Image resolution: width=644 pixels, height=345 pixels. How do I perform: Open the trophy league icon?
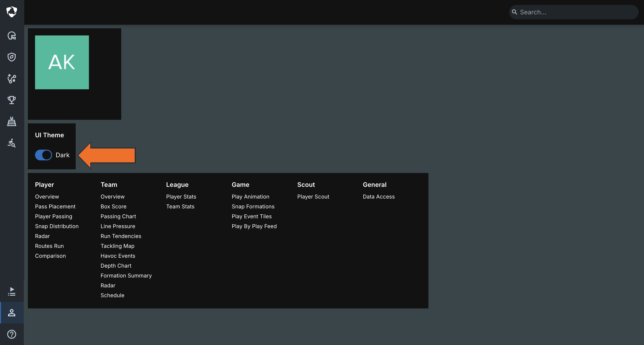pos(12,100)
